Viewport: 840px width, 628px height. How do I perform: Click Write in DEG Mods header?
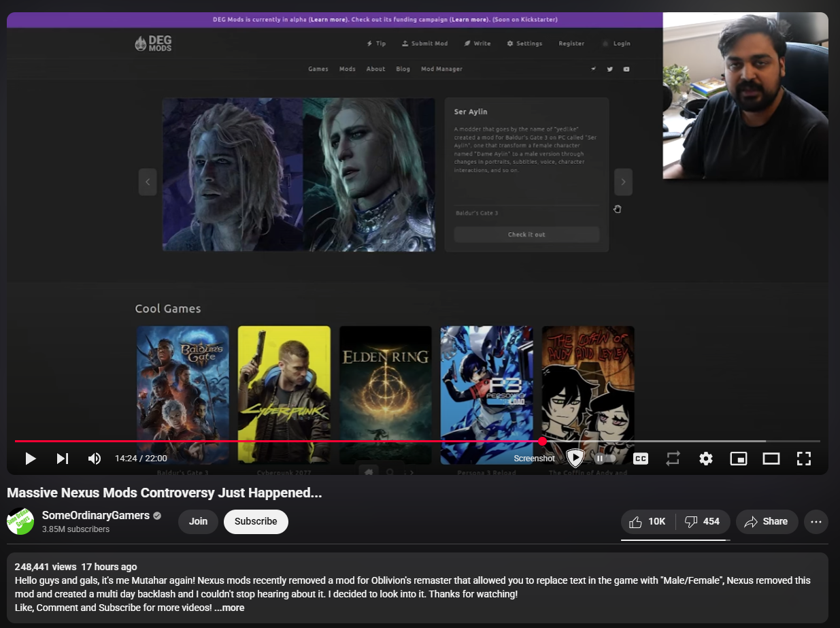[x=477, y=44]
